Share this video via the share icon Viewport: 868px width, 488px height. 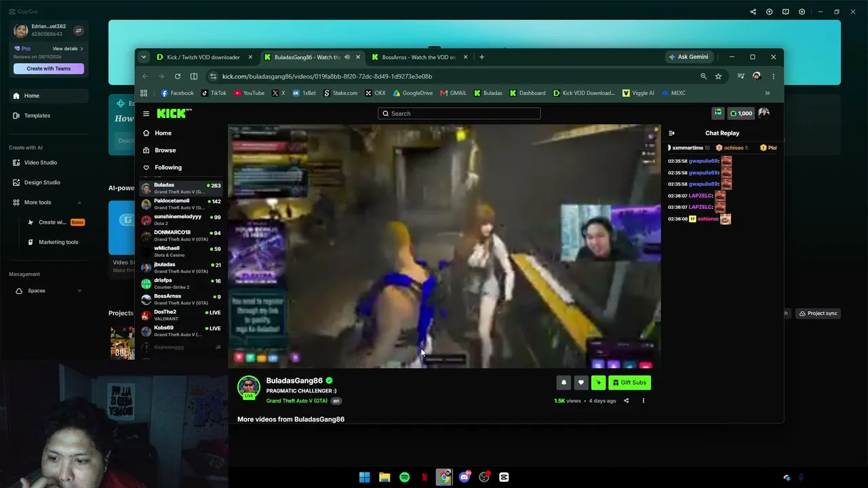(626, 401)
